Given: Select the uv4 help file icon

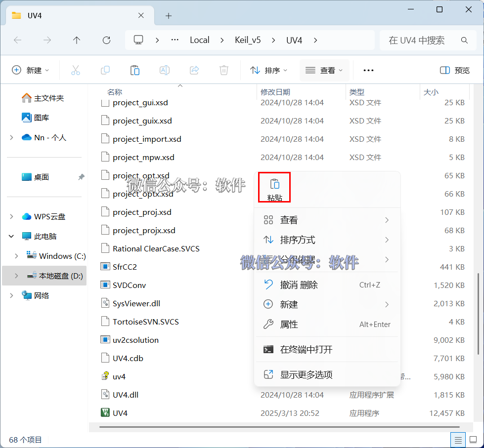Looking at the screenshot, I should [105, 376].
